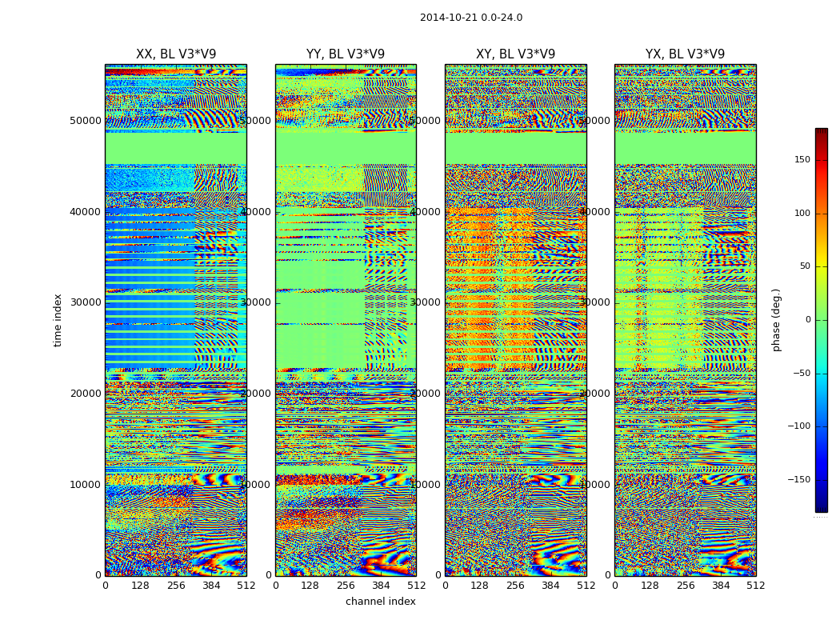The width and height of the screenshot is (840, 640).
Task: Click the '40000' y-tick of XX panel
Action: tap(86, 211)
